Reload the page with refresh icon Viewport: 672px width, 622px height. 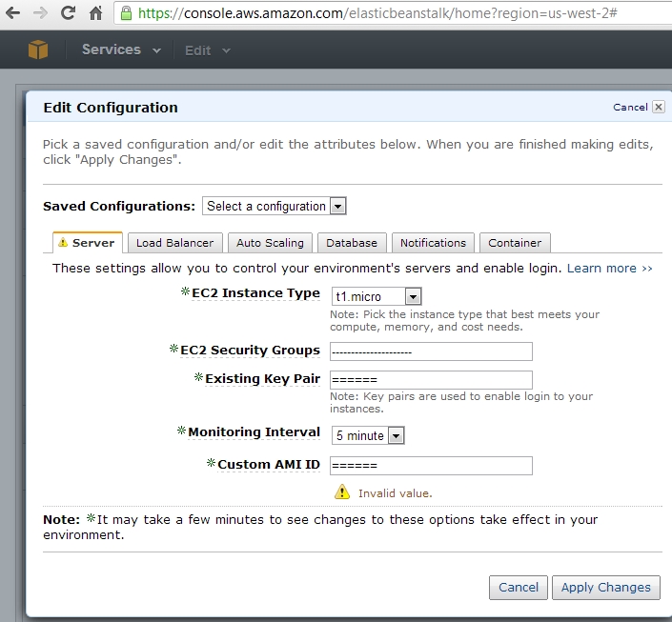click(x=68, y=12)
